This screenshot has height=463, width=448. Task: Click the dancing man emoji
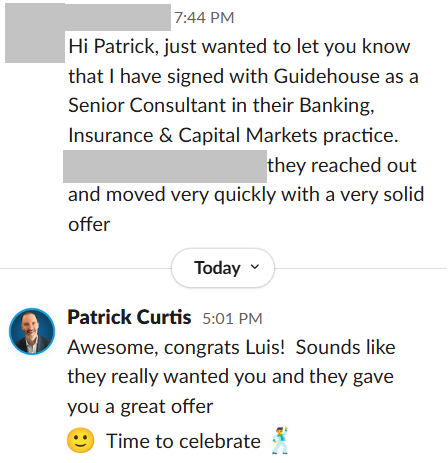(280, 440)
